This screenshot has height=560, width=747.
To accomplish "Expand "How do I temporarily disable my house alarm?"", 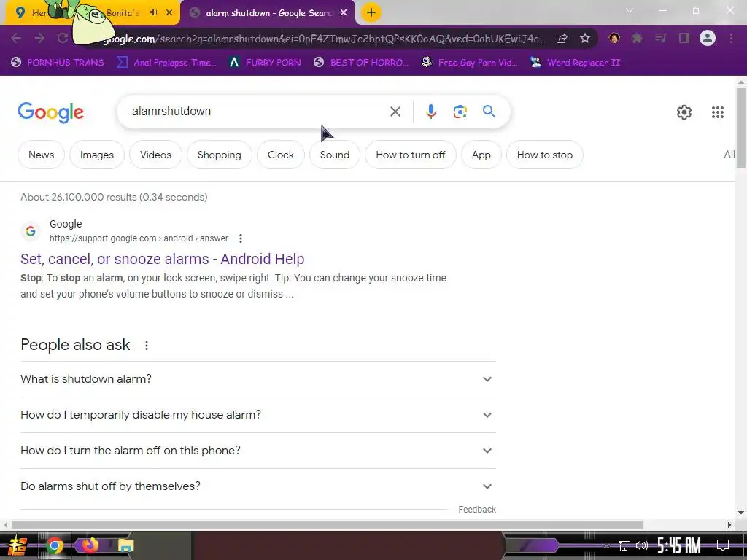I will tap(258, 415).
